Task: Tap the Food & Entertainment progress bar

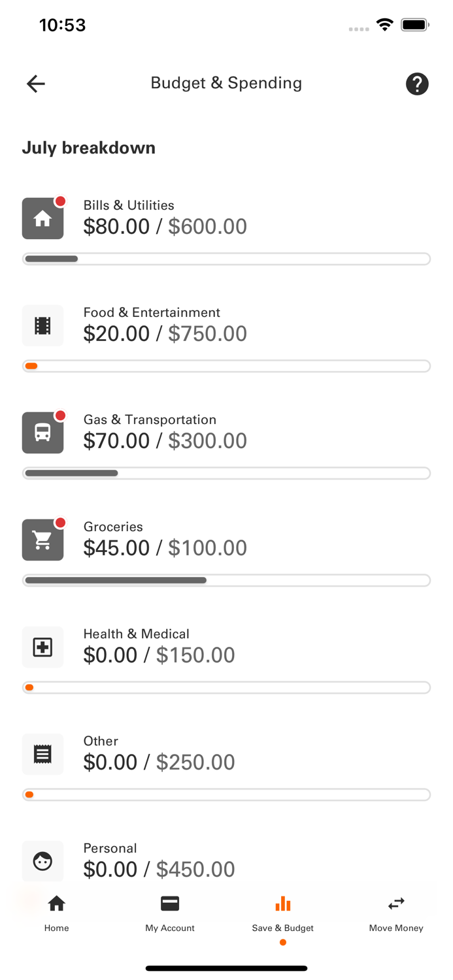Action: [x=226, y=366]
